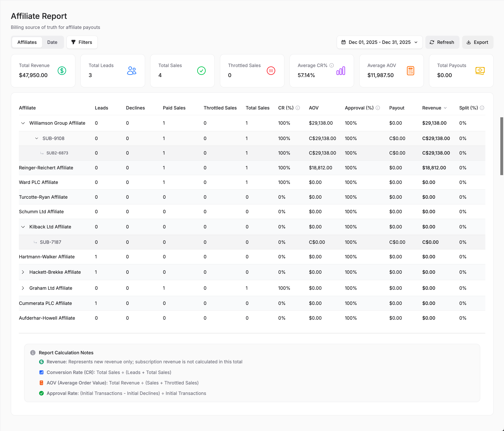This screenshot has width=504, height=431.
Task: Click the 57.14% average CR value
Action: pos(306,75)
